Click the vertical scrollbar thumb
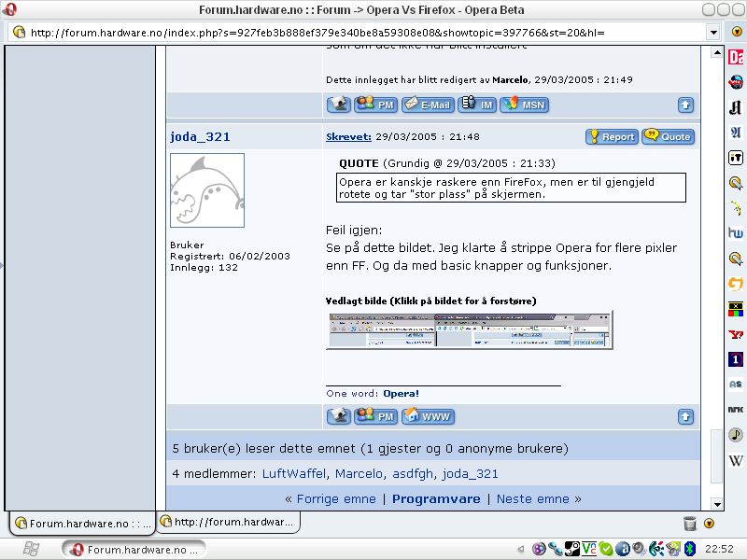 point(716,456)
